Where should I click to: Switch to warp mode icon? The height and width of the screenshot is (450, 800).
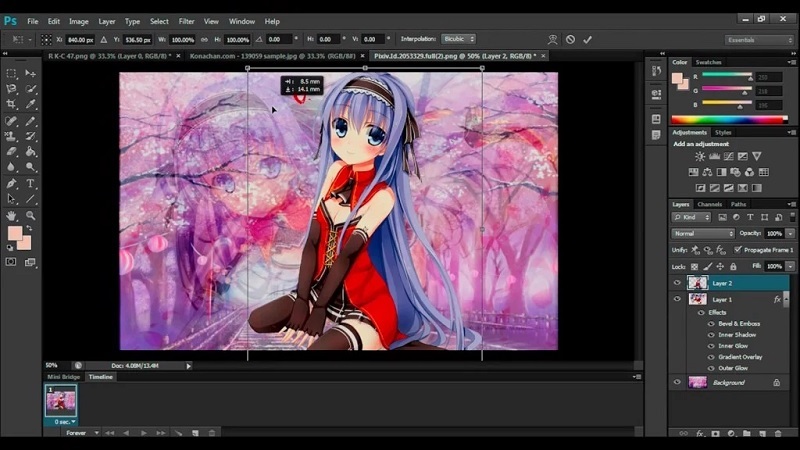[x=553, y=39]
